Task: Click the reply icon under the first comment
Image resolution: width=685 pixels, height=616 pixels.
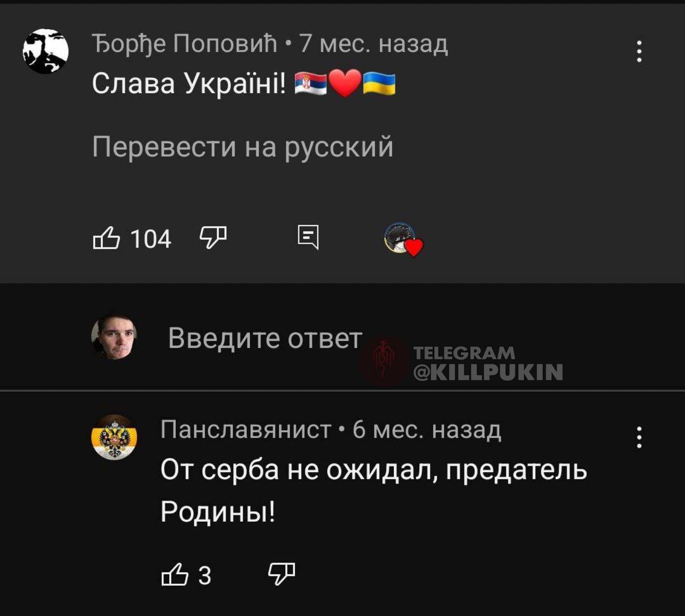Action: click(x=308, y=237)
